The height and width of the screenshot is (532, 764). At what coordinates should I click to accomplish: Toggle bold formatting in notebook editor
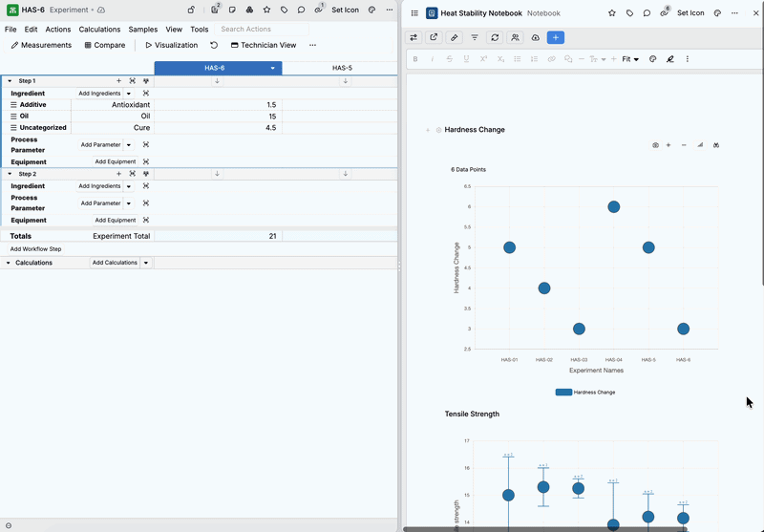click(415, 59)
